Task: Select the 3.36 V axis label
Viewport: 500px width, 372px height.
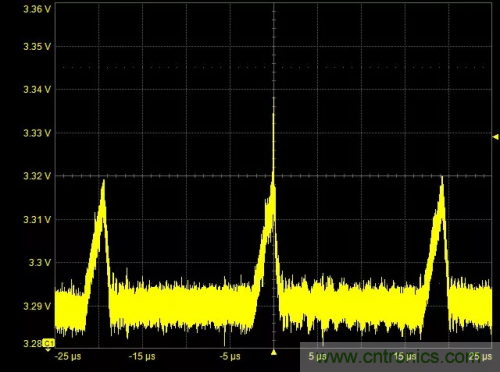Action: (37, 9)
